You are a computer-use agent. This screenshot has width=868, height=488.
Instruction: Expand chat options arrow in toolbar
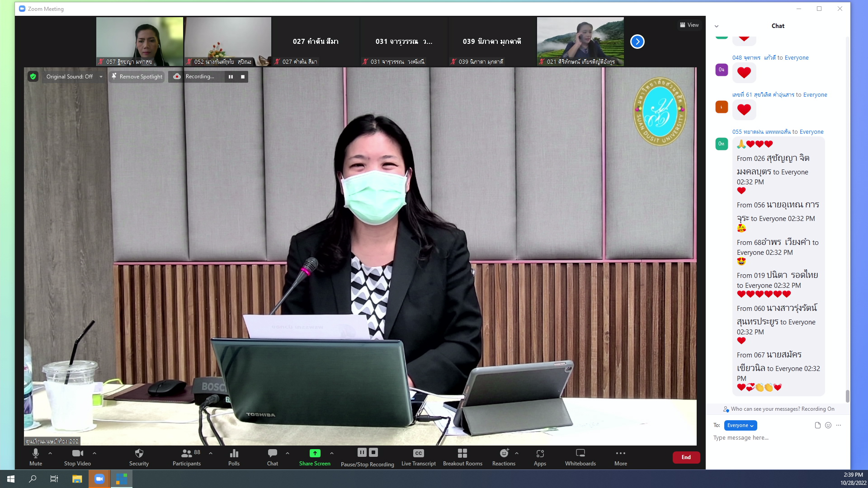point(288,453)
